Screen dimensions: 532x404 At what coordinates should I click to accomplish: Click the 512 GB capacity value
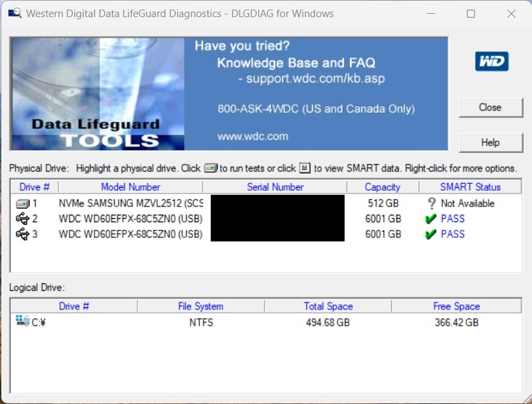click(383, 203)
